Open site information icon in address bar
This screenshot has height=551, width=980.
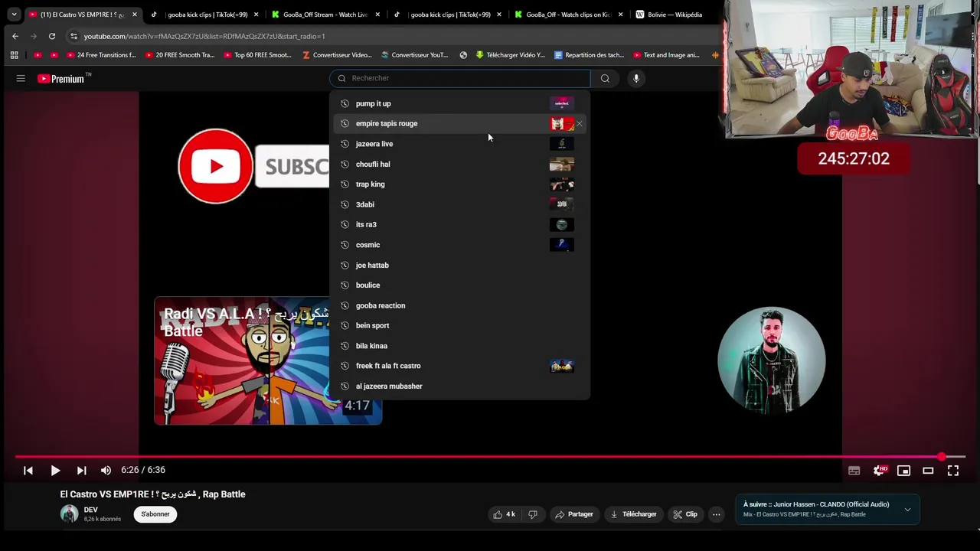(x=73, y=36)
